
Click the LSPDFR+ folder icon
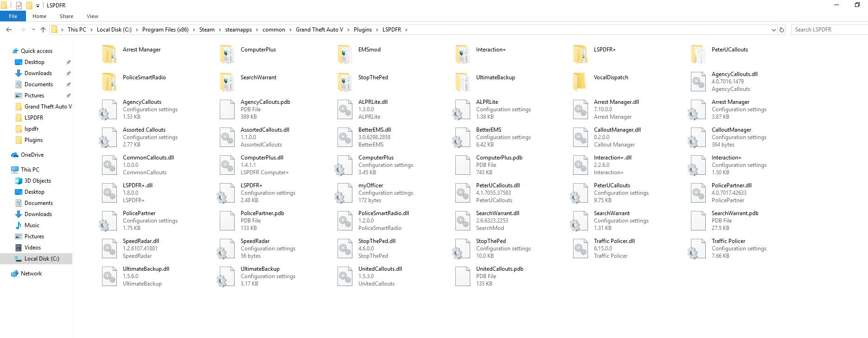(581, 54)
